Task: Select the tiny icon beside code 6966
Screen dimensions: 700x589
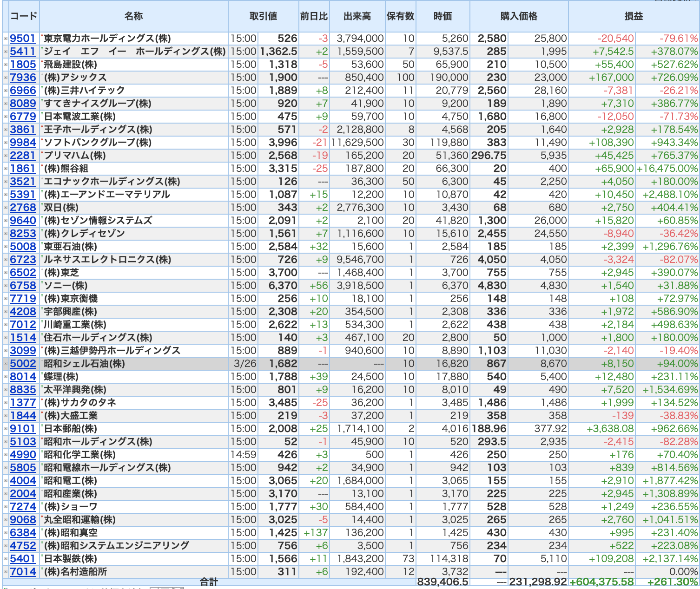Action: tap(6, 91)
